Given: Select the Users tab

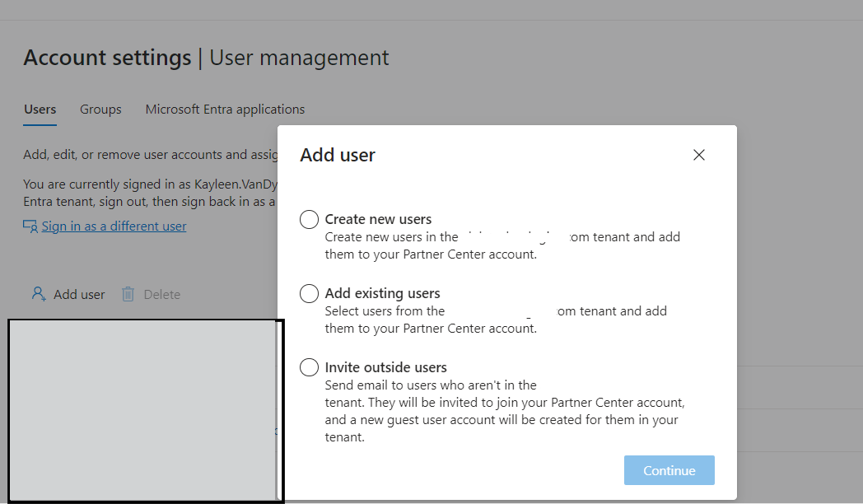Looking at the screenshot, I should pyautogui.click(x=40, y=109).
